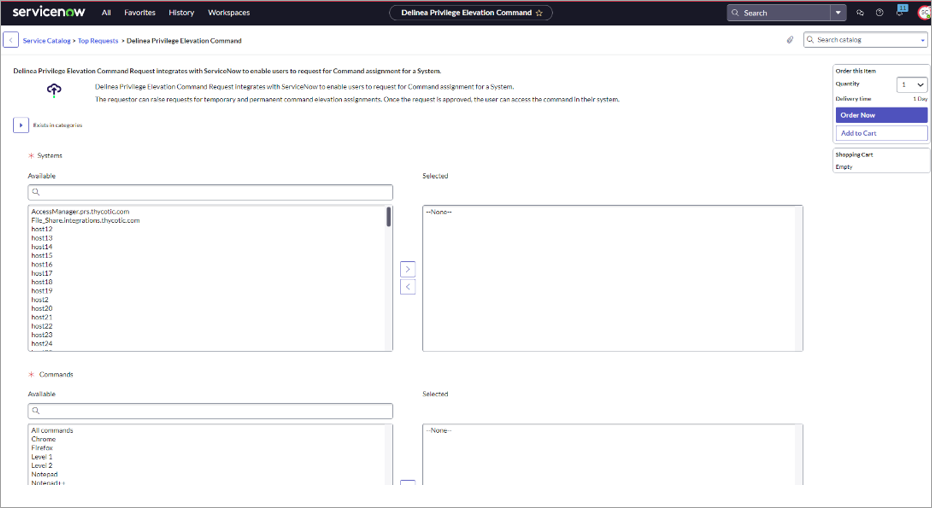This screenshot has height=508, width=932.
Task: Open the Workspaces menu
Action: (228, 13)
